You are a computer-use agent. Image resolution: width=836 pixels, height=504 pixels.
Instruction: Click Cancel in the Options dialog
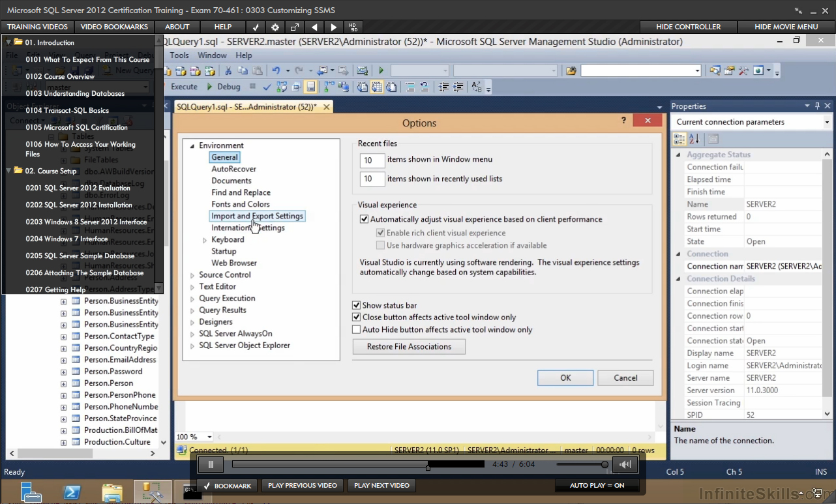coord(626,378)
